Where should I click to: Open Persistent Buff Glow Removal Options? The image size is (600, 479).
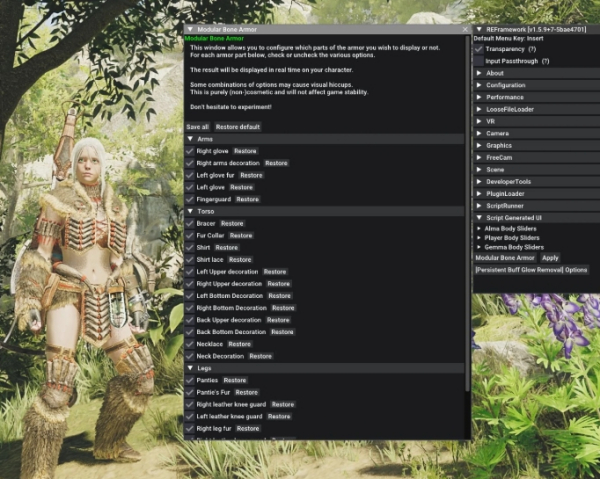coord(531,270)
